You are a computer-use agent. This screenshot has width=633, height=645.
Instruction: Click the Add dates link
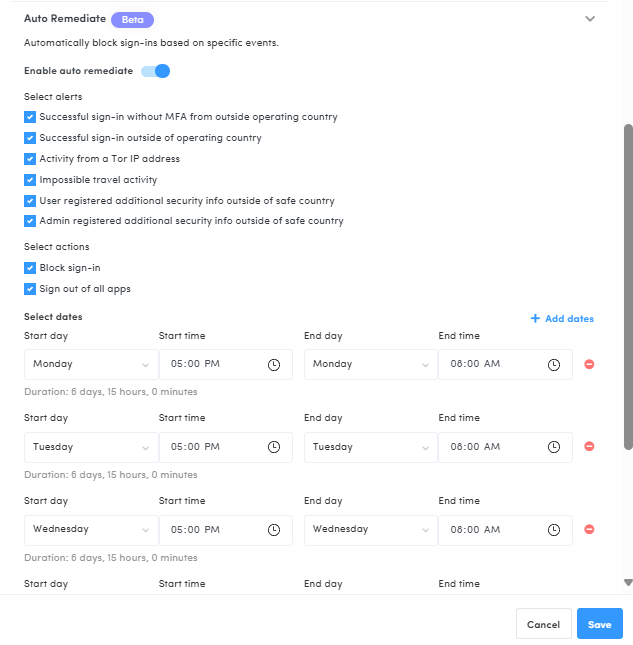(x=562, y=319)
